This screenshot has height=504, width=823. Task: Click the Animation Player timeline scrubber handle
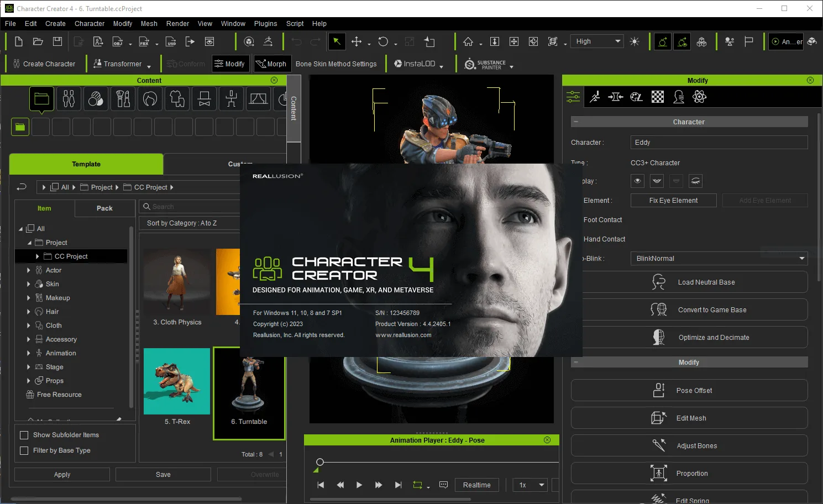pos(319,462)
